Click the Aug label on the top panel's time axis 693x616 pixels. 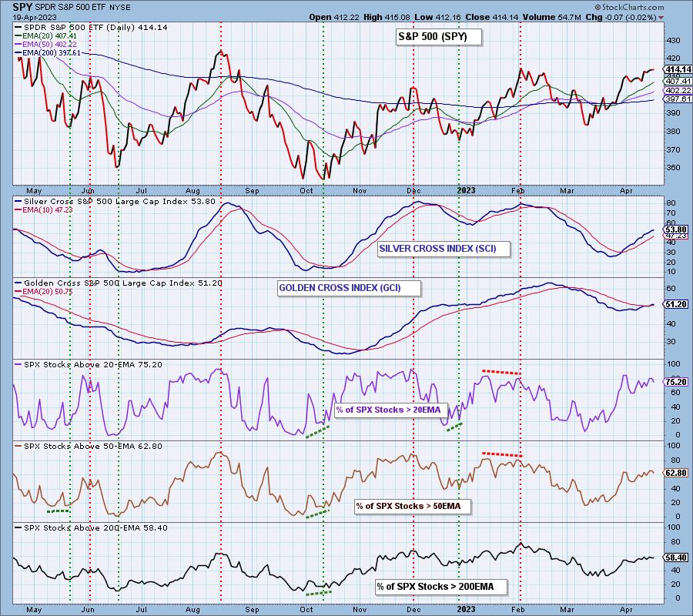coord(192,191)
